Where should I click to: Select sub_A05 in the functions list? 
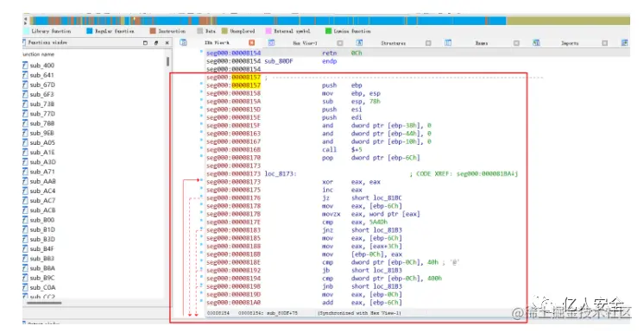click(42, 143)
